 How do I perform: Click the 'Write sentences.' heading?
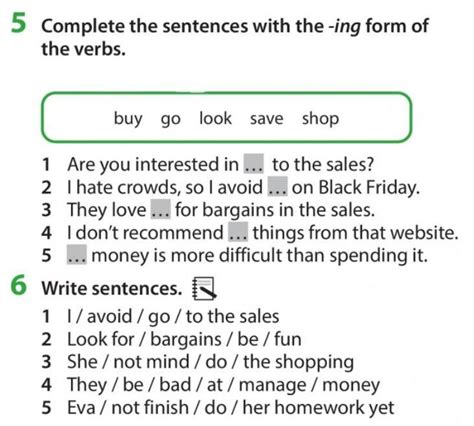coord(112,288)
